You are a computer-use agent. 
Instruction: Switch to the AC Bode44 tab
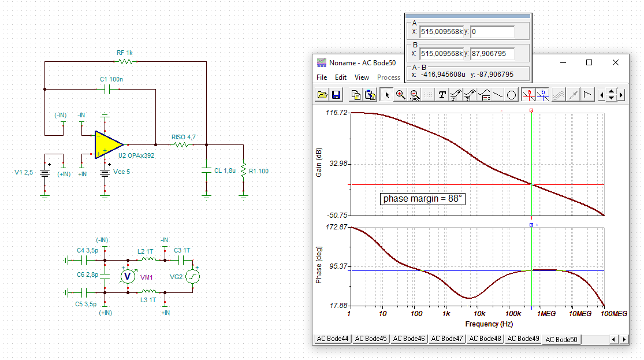332,339
